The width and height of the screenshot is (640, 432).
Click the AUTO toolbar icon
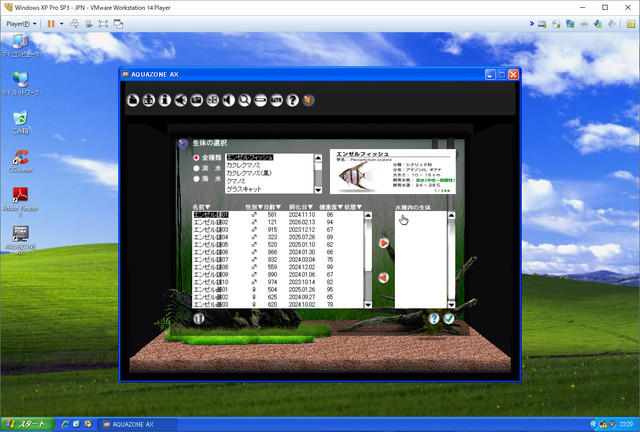pos(276,100)
